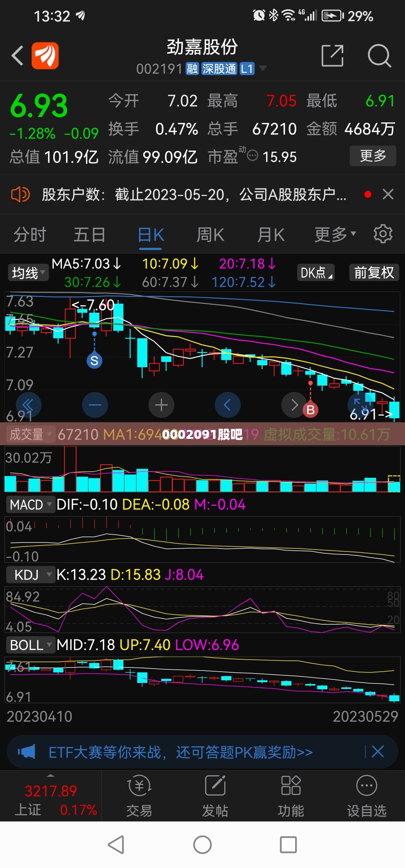This screenshot has height=868, width=405.
Task: Tap the blue S sell marker
Action: [x=94, y=361]
